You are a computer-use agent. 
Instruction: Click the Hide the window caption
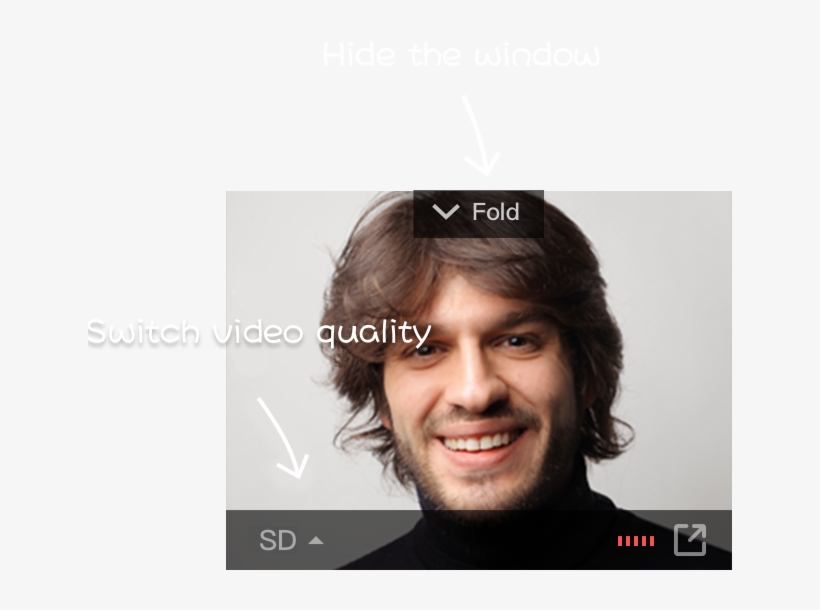[x=461, y=55]
